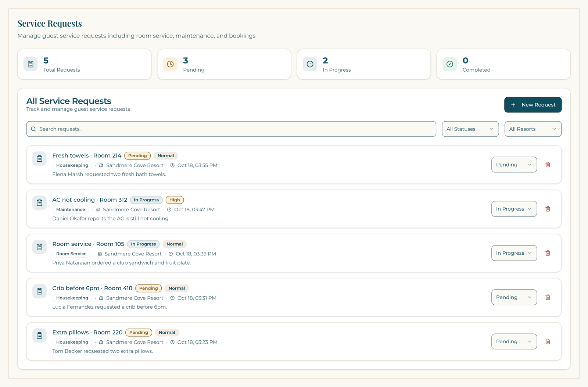Click the In Progress alert icon in stats
Screen dimensions: 588x387
(310, 64)
